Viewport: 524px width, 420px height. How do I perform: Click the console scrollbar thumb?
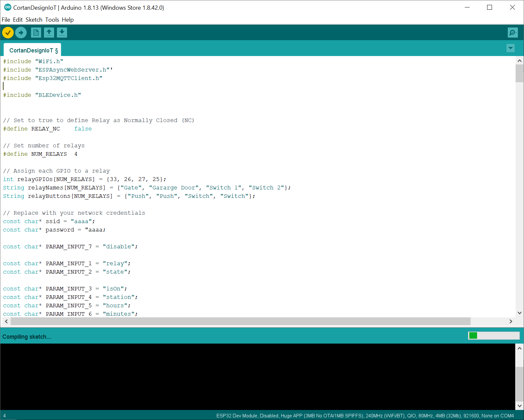coord(519,384)
